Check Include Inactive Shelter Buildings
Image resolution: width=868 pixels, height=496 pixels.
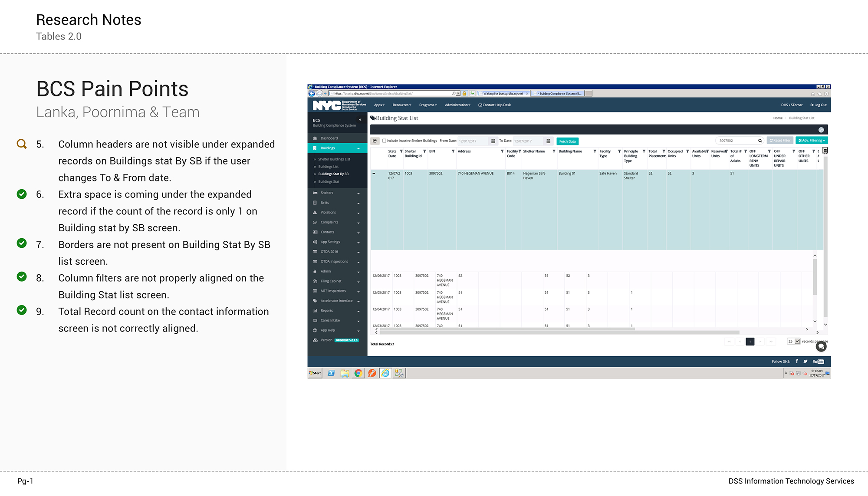(x=384, y=141)
